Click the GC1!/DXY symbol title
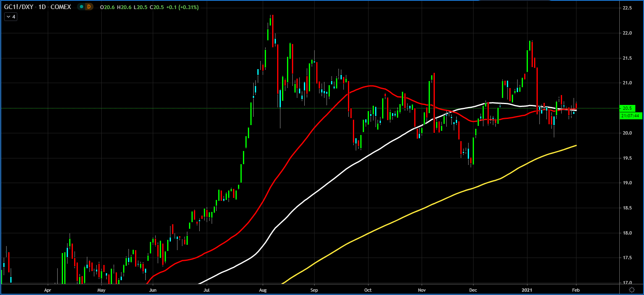Image resolution: width=644 pixels, height=295 pixels. coord(19,7)
